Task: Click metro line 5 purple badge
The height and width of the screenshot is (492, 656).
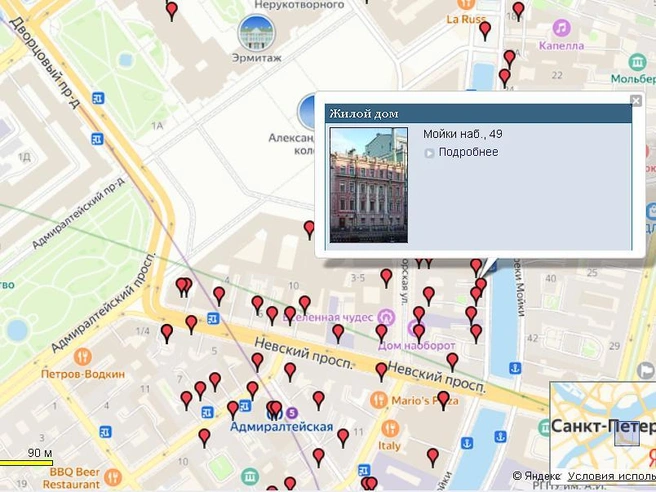Action: click(292, 413)
